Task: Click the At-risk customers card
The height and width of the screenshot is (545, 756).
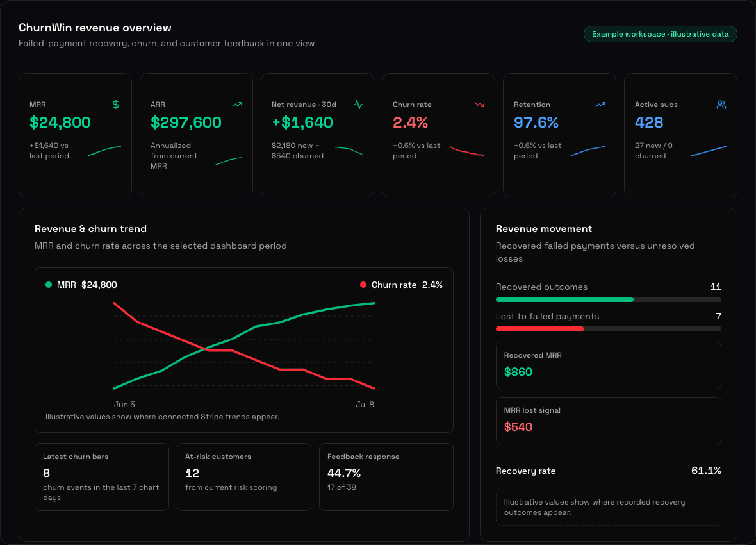Action: (x=244, y=477)
